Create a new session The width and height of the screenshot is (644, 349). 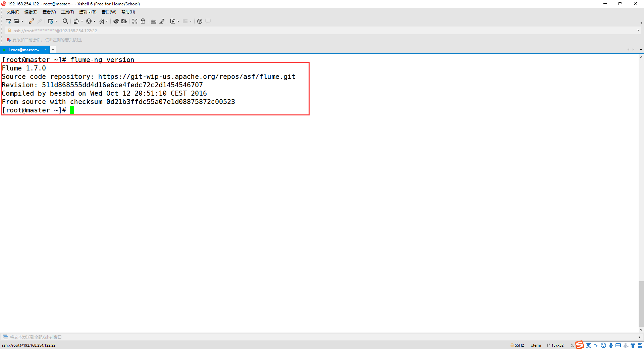click(x=8, y=21)
